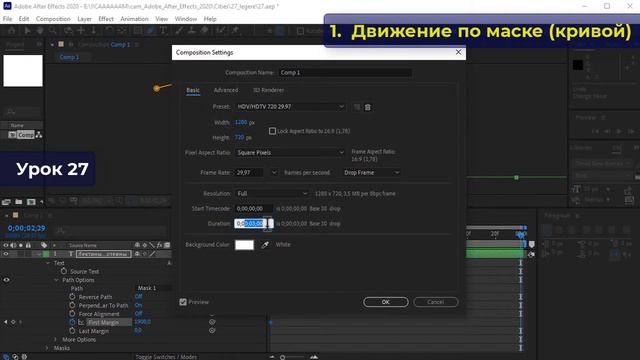
Task: Open the Layer menu
Action: (84, 19)
